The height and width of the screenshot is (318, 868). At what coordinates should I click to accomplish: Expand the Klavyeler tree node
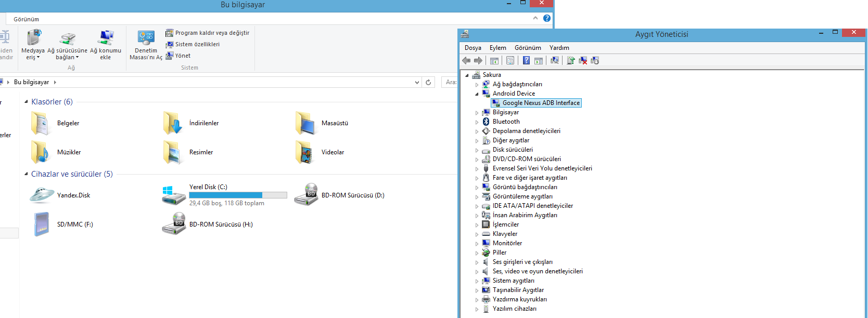pos(477,234)
